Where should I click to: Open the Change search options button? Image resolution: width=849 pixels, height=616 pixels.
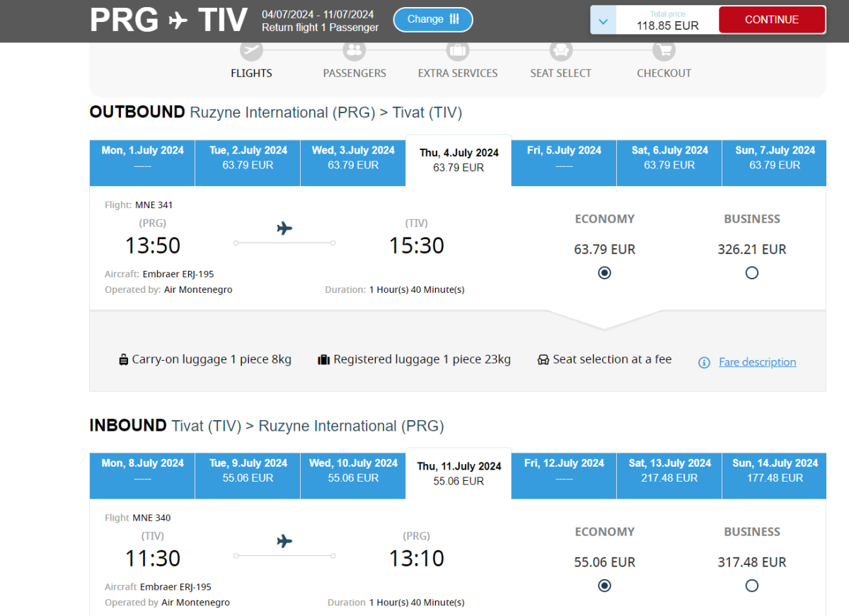click(x=433, y=20)
